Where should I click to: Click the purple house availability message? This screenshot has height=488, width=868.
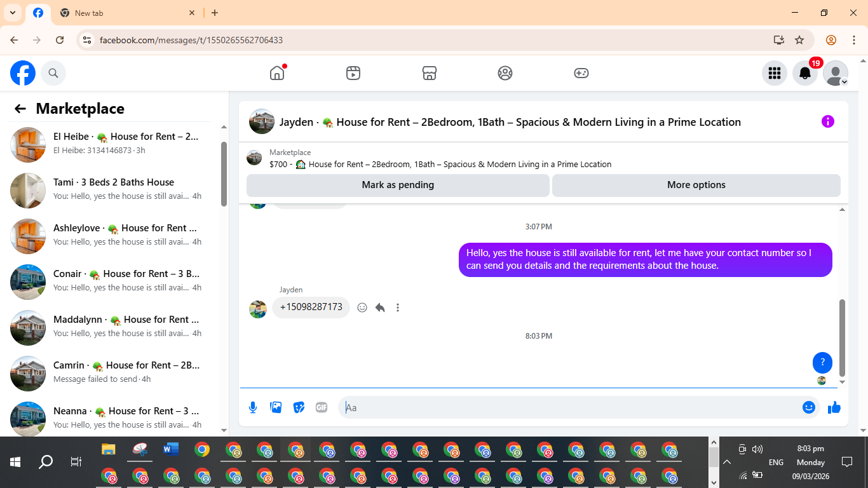[x=646, y=259]
